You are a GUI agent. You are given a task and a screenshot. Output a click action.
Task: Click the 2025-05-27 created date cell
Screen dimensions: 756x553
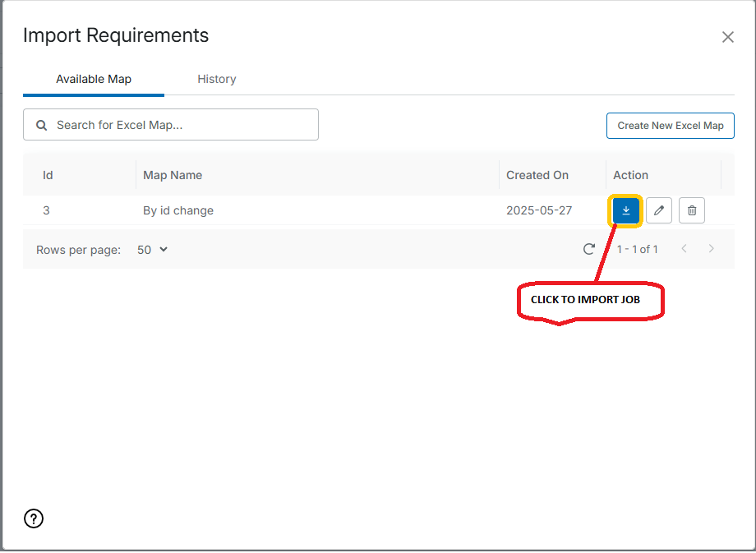[539, 210]
